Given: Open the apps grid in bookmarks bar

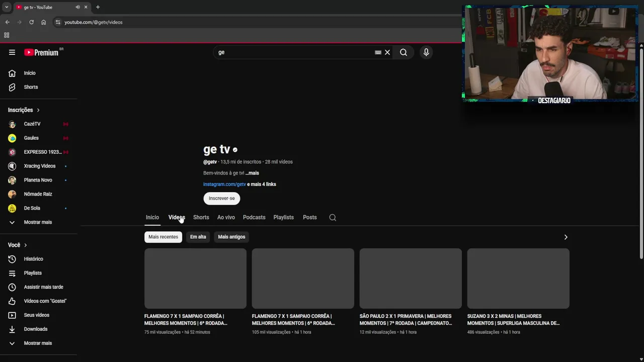Looking at the screenshot, I should click(x=7, y=35).
